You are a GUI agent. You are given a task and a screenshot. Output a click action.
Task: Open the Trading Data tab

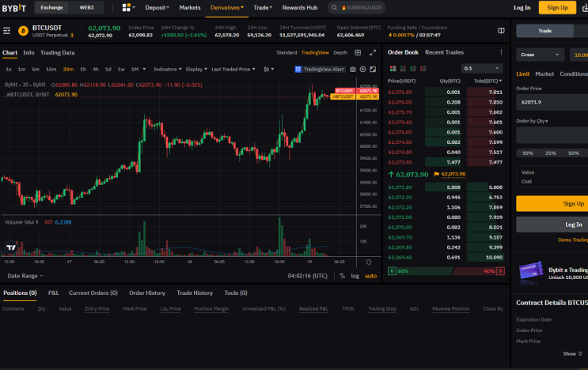pos(57,53)
